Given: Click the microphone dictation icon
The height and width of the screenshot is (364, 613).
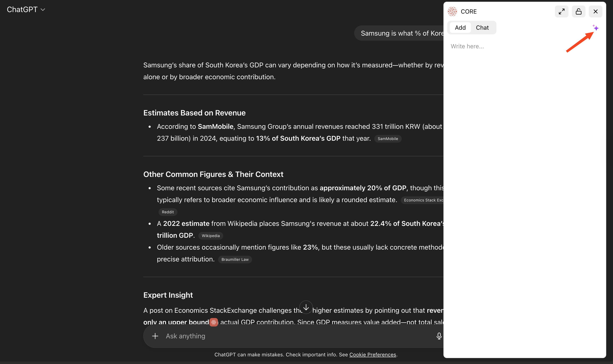Looking at the screenshot, I should tap(439, 336).
